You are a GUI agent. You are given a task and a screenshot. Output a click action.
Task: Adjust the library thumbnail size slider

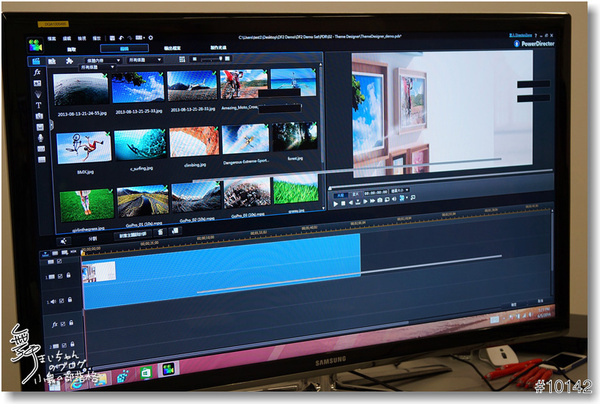[x=212, y=59]
